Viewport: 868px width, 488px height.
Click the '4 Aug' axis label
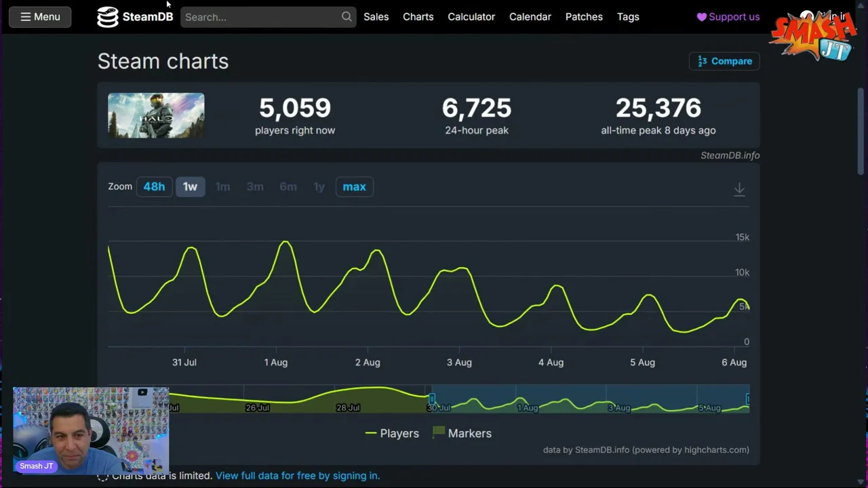pos(551,363)
